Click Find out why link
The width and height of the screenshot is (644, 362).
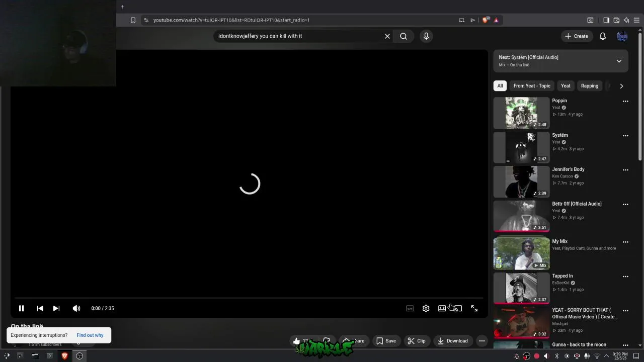tap(90, 335)
